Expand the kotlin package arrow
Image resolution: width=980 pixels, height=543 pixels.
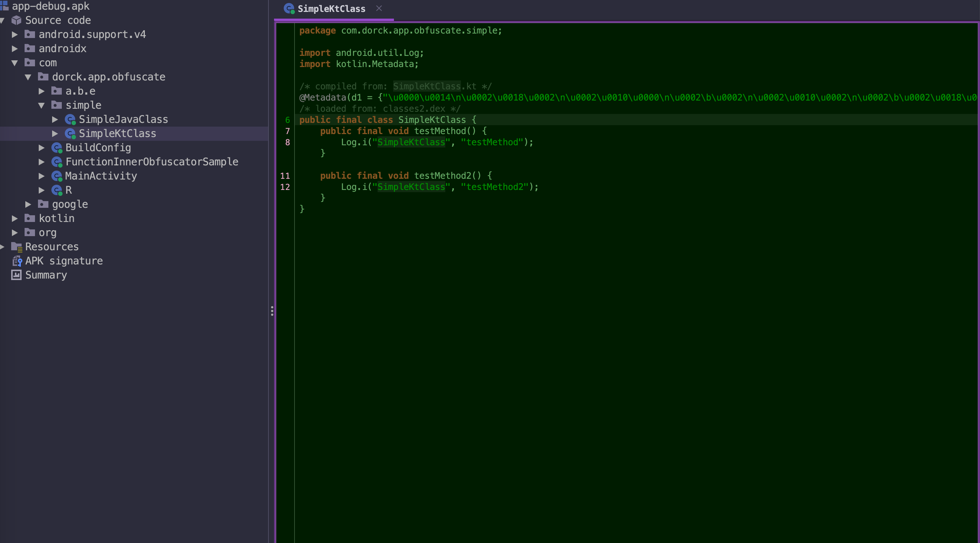(15, 218)
